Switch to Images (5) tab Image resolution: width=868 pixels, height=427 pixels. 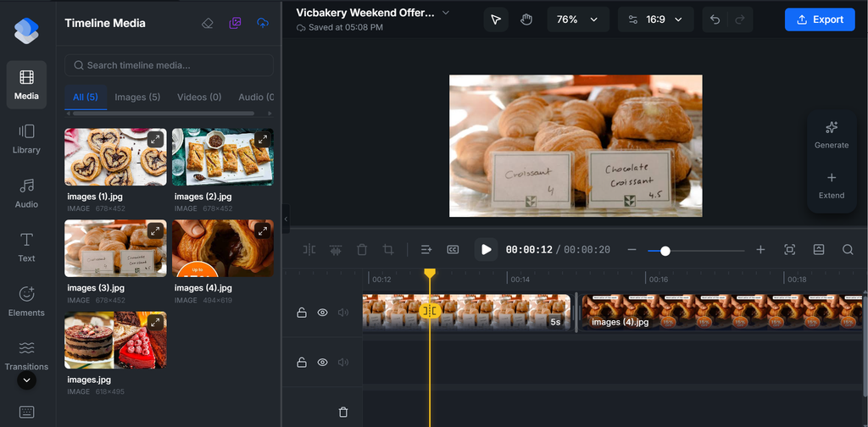coord(137,97)
